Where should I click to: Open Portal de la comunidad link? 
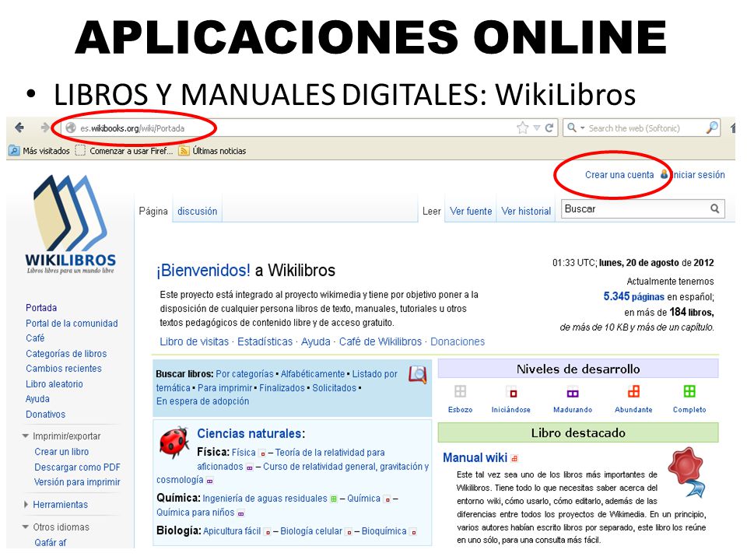pos(72,323)
